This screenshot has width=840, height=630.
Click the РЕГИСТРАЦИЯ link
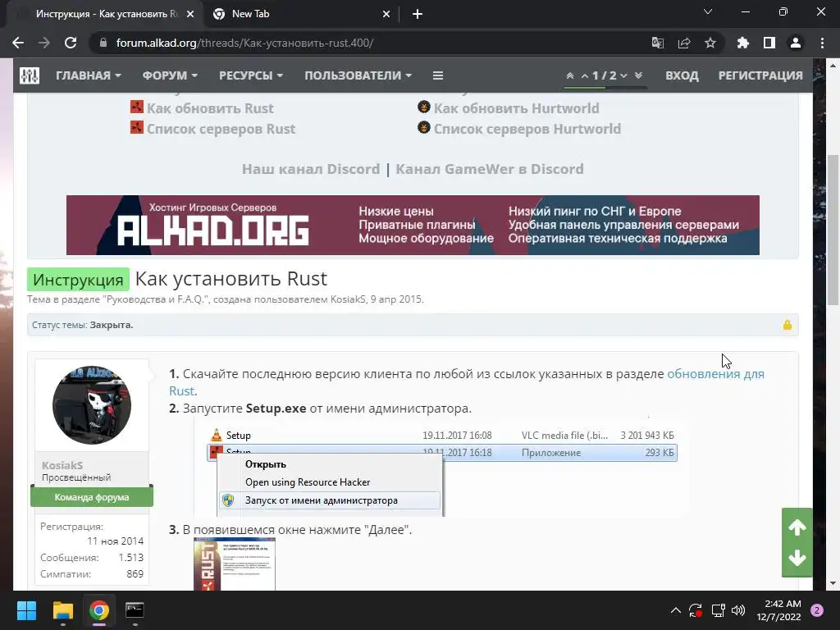pyautogui.click(x=760, y=75)
